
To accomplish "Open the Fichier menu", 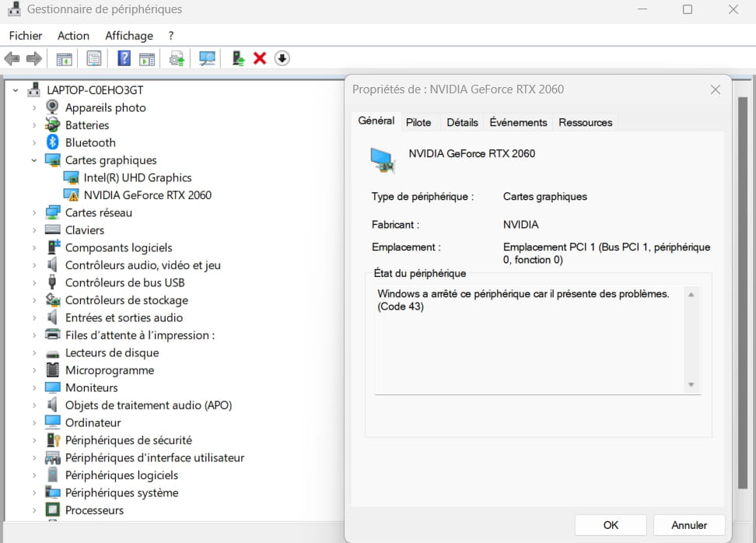I will pyautogui.click(x=26, y=36).
